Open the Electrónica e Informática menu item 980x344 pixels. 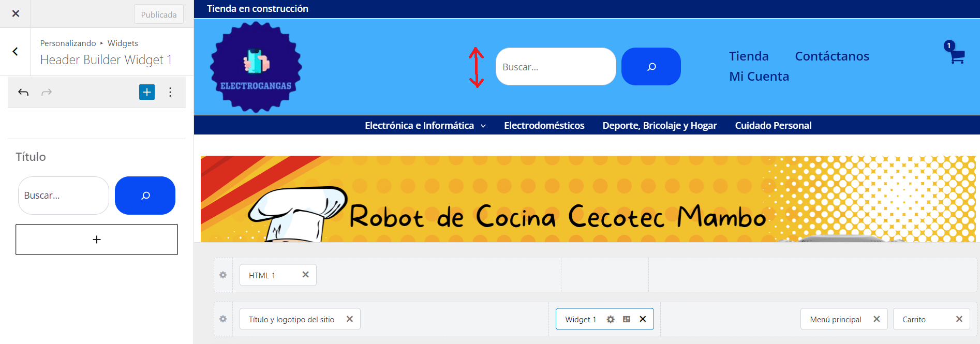pyautogui.click(x=419, y=125)
